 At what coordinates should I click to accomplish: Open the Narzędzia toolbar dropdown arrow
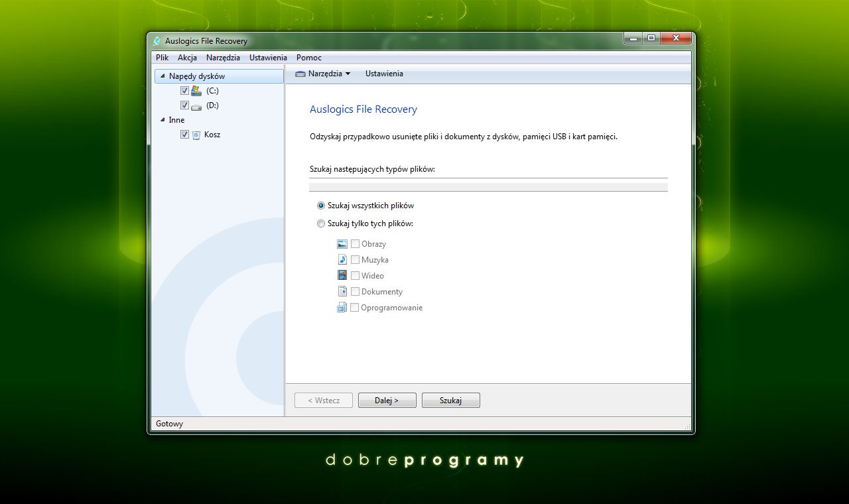pyautogui.click(x=348, y=74)
